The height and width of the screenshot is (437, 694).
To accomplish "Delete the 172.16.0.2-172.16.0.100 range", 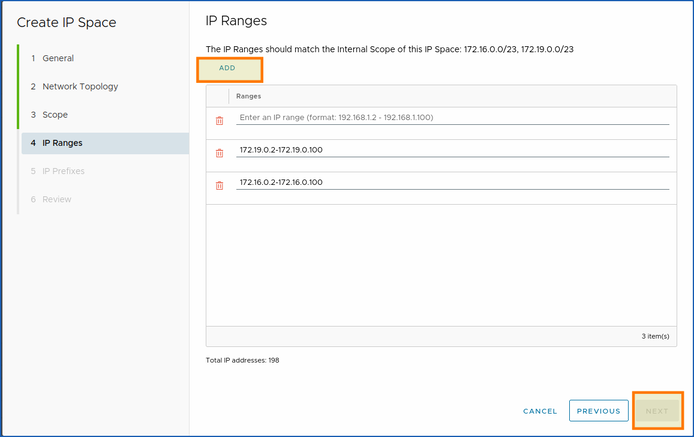I will pos(219,186).
